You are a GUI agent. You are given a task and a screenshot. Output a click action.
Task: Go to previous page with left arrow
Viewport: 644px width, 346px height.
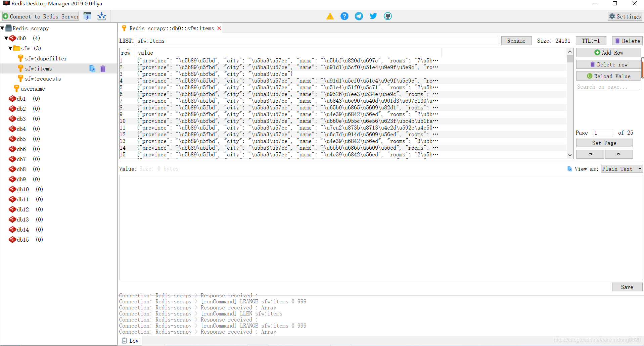[x=590, y=154]
